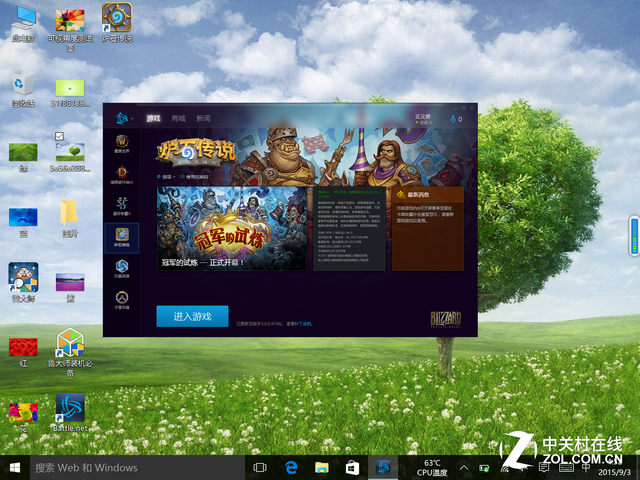Screen dimensions: 640x480
Task: Open the 回收站 Recycle Bin icon
Action: (x=23, y=89)
